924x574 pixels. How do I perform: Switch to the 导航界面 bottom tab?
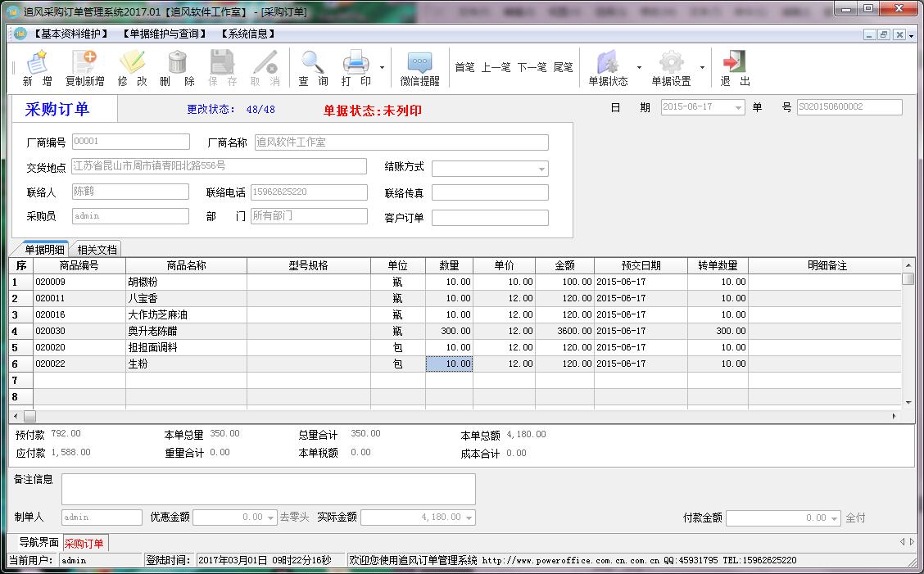coord(38,543)
